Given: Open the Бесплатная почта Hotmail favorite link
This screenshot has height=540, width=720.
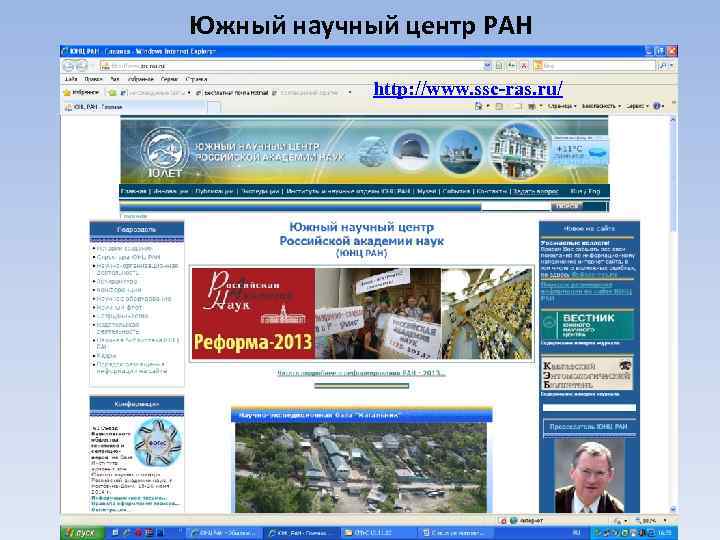Looking at the screenshot, I should [x=232, y=93].
